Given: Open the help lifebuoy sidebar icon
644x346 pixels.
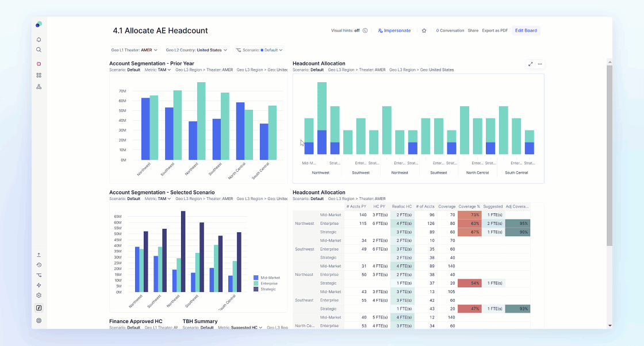Looking at the screenshot, I should (39, 321).
